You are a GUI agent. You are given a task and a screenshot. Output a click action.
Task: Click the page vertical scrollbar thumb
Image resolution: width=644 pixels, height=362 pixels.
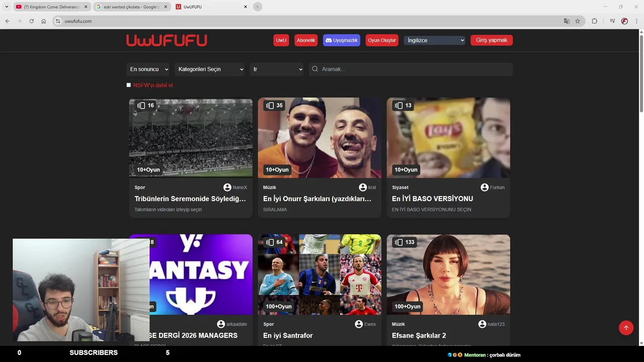pyautogui.click(x=641, y=73)
